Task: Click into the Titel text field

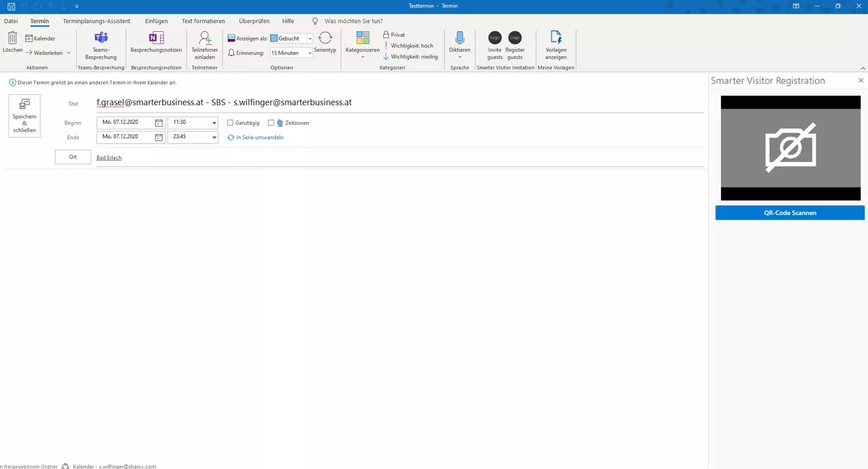Action: point(399,103)
